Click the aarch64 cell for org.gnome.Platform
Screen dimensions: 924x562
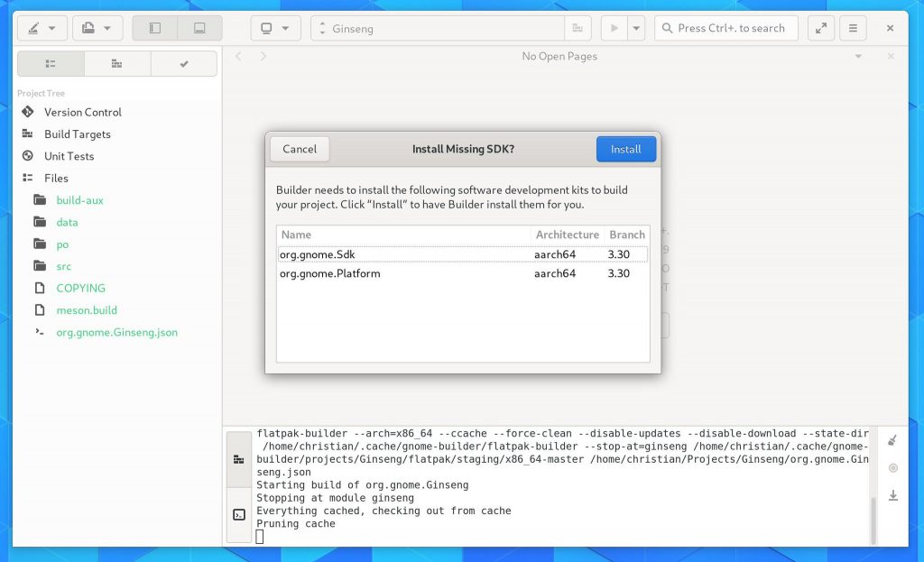(555, 273)
